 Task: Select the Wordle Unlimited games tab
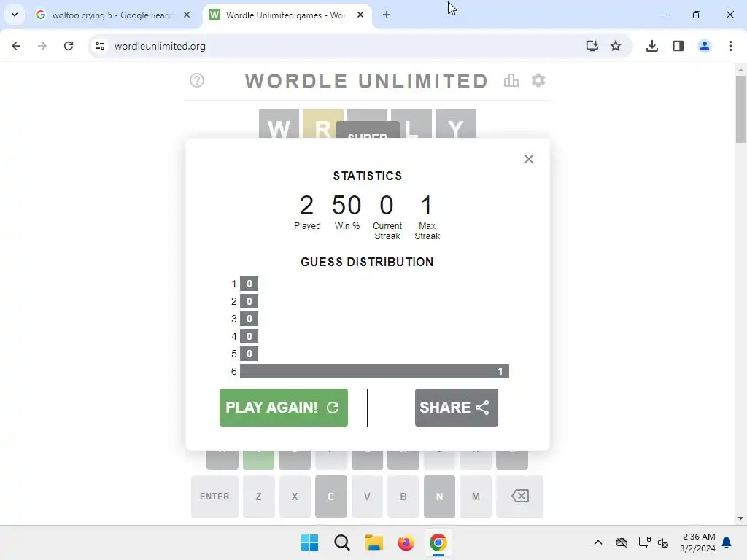285,15
